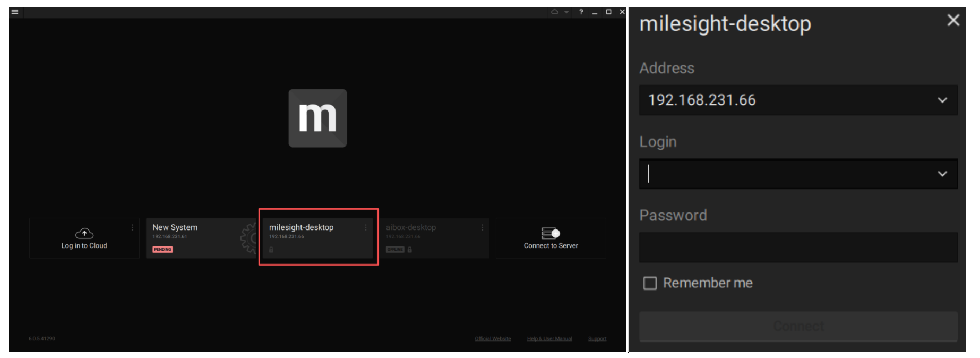Open the Official Website link
The image size is (980, 358).
[493, 339]
